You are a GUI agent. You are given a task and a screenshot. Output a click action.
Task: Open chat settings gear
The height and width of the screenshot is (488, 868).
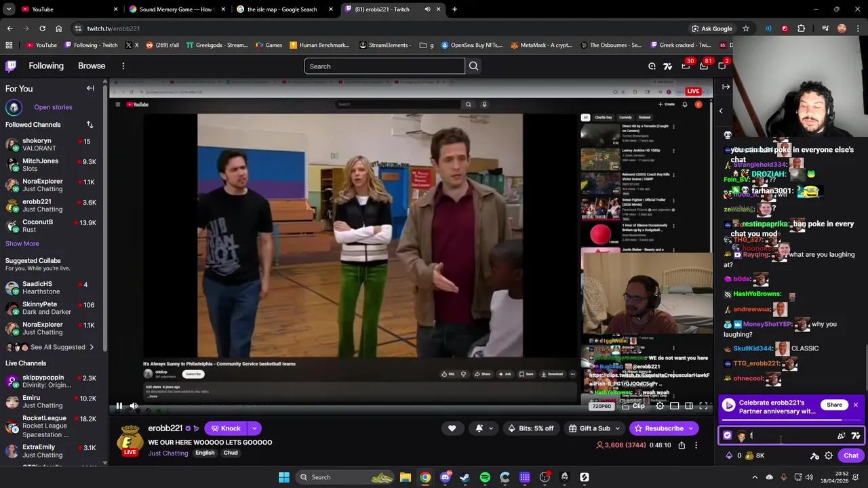click(829, 455)
